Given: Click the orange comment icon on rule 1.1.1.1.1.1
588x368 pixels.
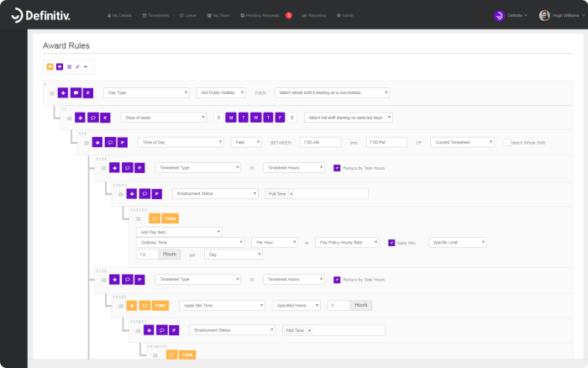Looking at the screenshot, I should (x=155, y=218).
